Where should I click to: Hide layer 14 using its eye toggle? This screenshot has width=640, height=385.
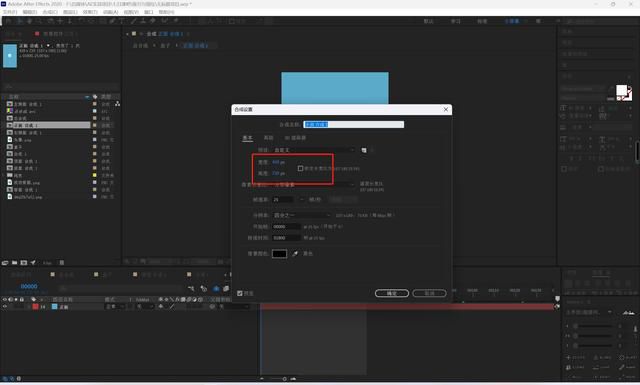[x=5, y=307]
